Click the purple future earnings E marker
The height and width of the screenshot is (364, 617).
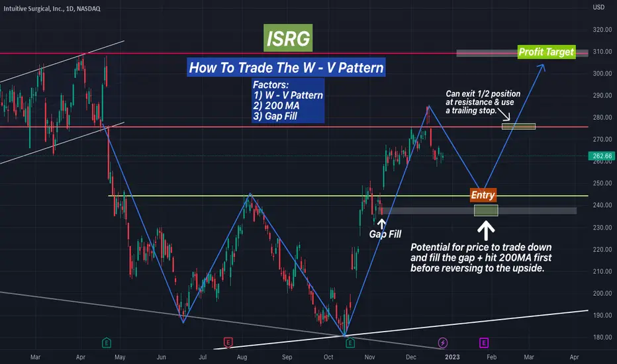click(x=484, y=343)
